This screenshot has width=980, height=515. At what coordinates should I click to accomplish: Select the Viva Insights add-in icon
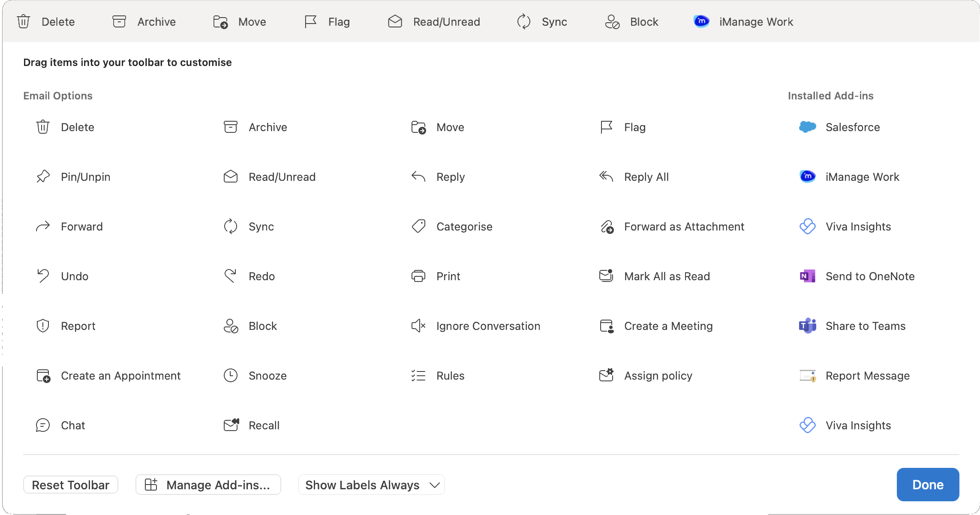[x=808, y=226]
